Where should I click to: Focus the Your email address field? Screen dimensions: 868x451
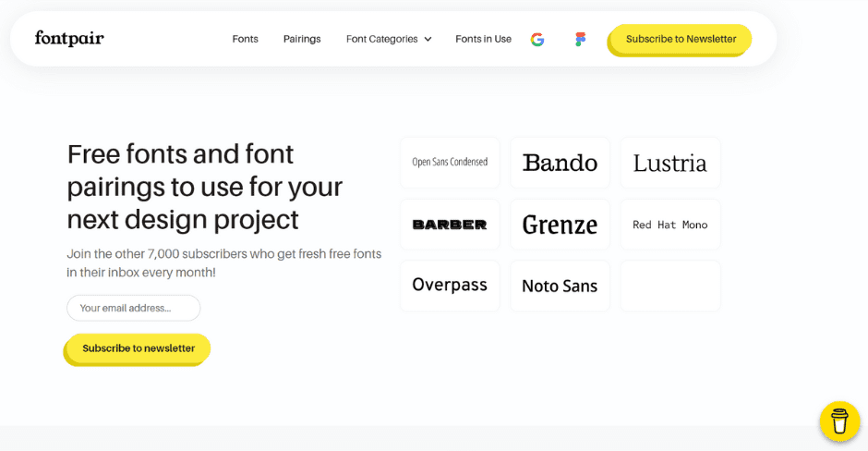[x=133, y=308]
